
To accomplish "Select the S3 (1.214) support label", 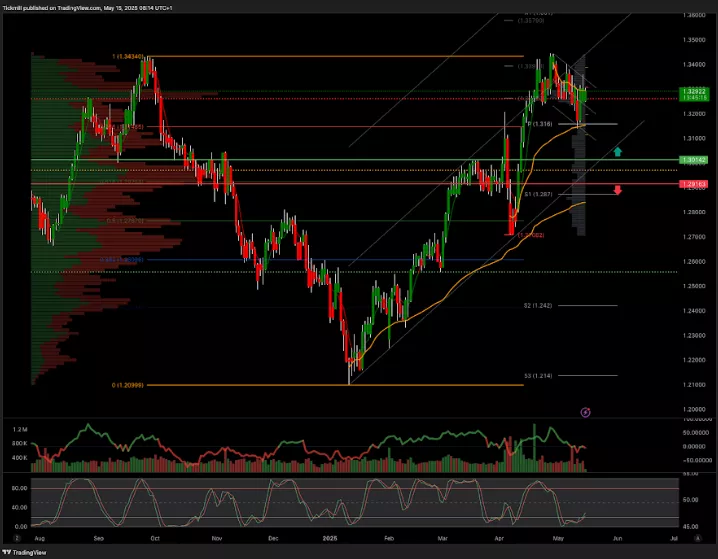I will 537,375.
